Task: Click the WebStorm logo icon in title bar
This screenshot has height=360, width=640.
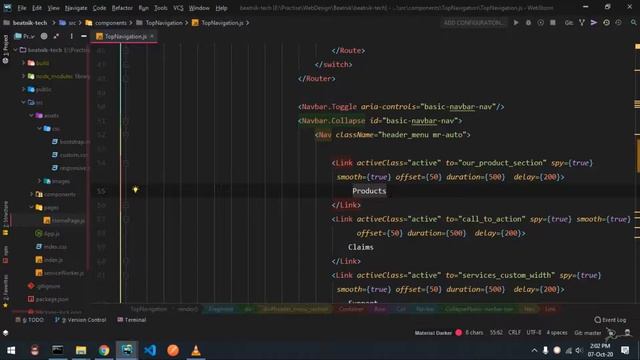Action: click(x=7, y=7)
